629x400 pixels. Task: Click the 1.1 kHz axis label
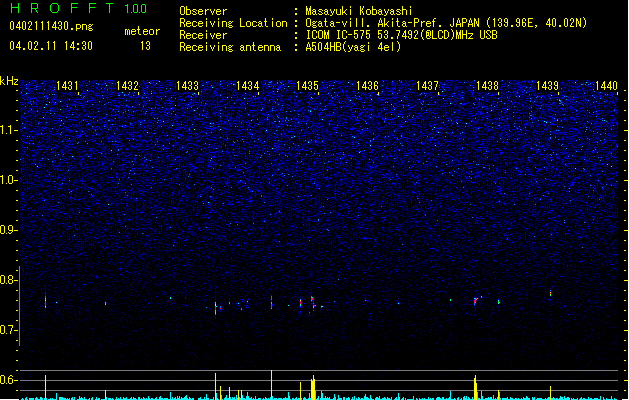(x=8, y=130)
